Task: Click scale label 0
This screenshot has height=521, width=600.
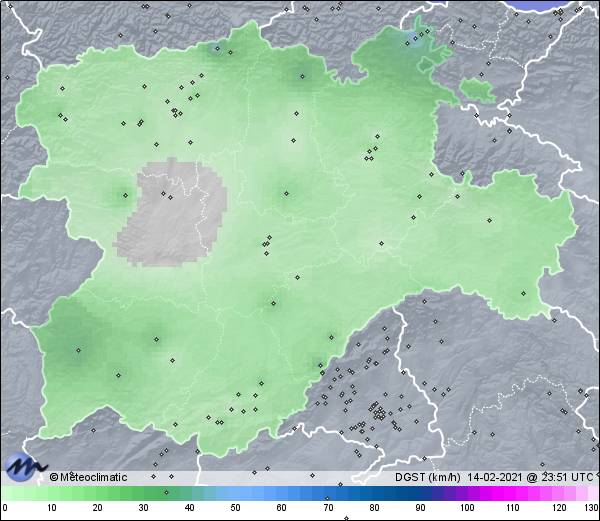Action: [5, 508]
